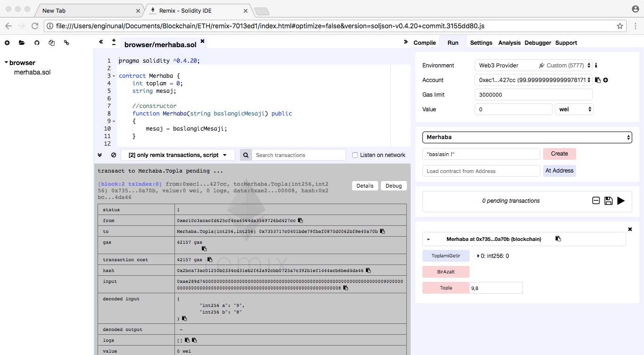Copy the selected account address
644x355 pixels.
(x=598, y=80)
